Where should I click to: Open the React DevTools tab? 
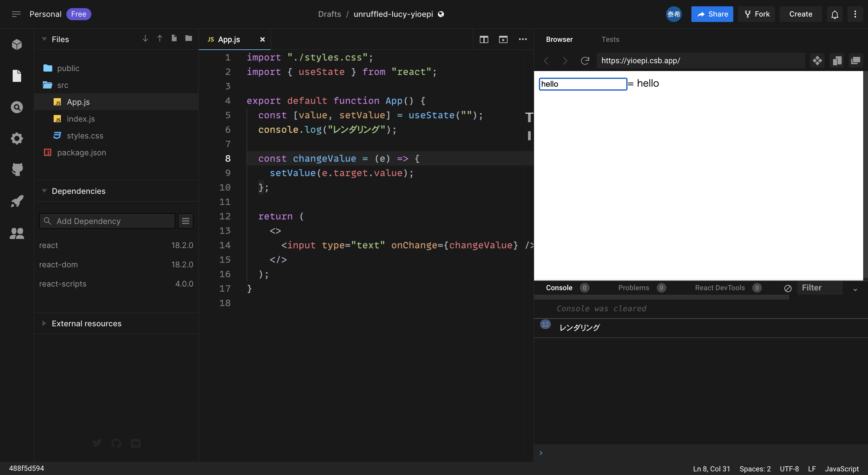tap(720, 288)
